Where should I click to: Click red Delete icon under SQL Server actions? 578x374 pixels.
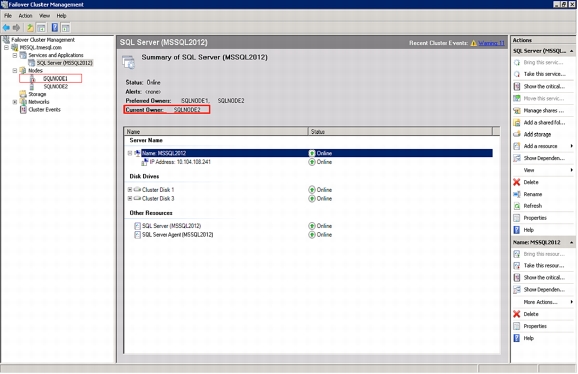(517, 182)
